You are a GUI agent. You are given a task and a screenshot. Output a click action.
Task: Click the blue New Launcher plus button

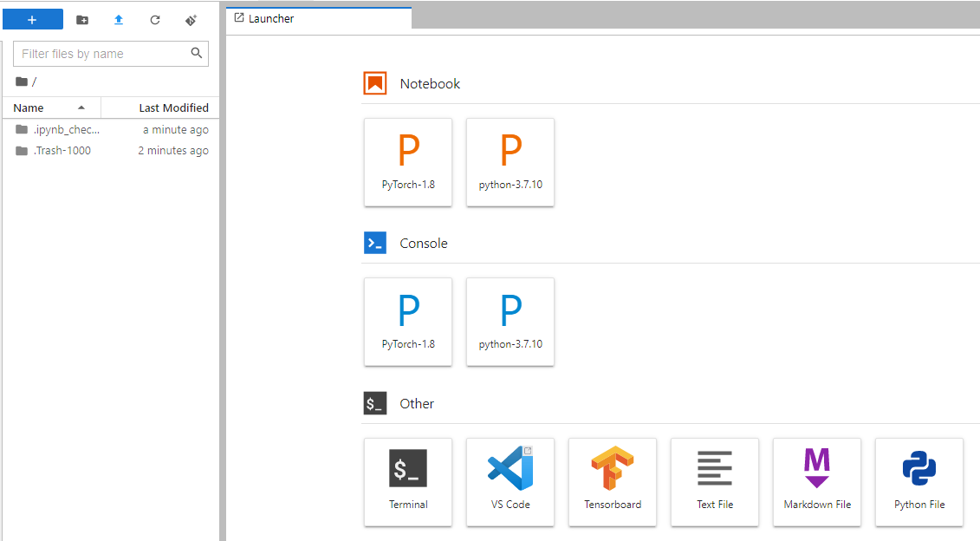33,19
